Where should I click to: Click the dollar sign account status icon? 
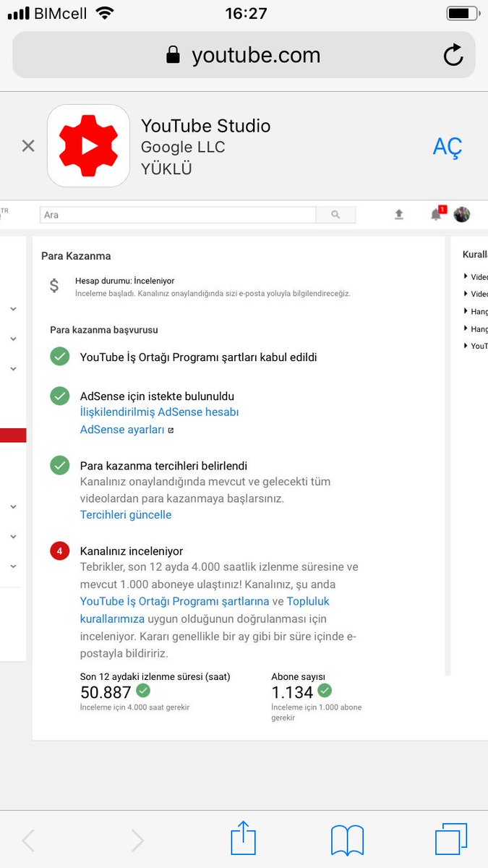(x=54, y=286)
